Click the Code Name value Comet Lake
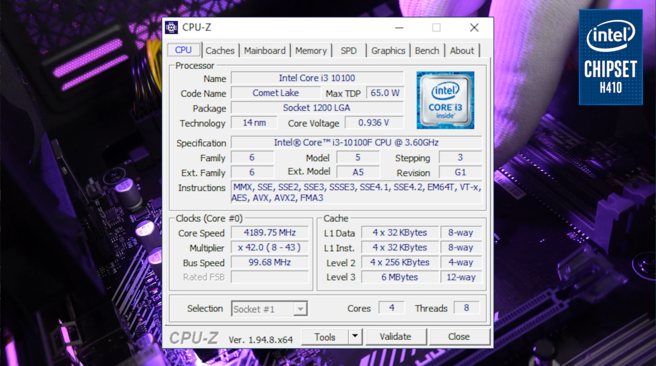 click(x=275, y=93)
